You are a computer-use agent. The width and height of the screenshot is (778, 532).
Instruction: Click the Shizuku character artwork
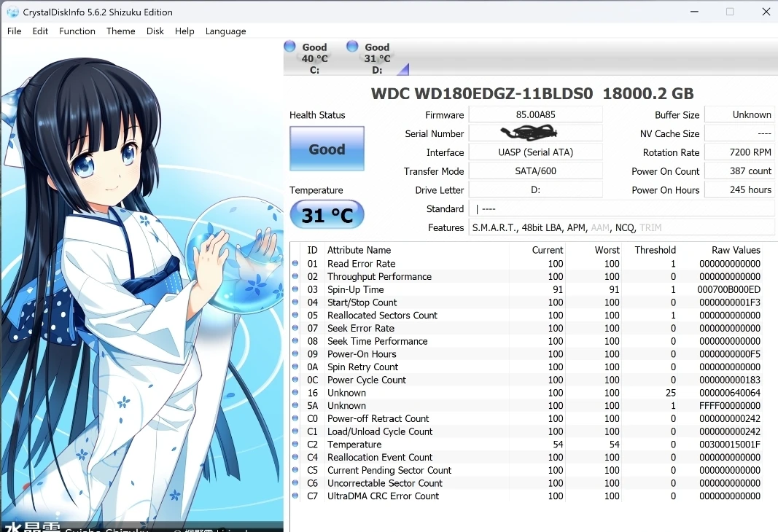click(141, 285)
